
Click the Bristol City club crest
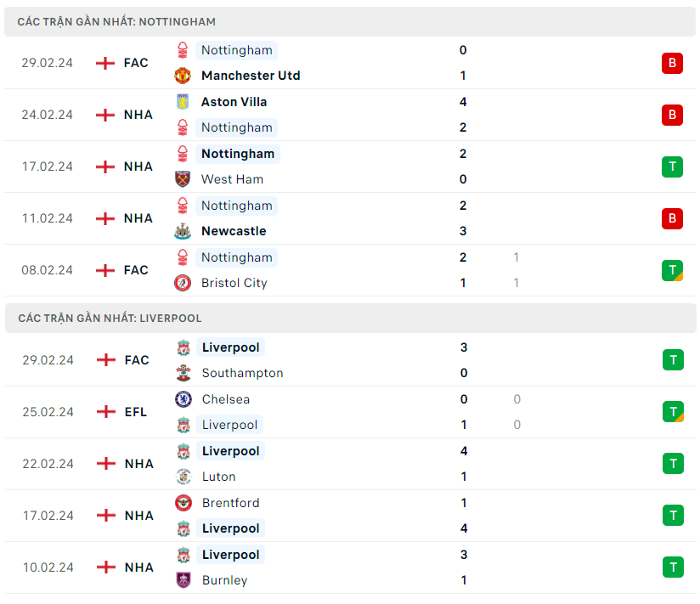pos(183,283)
